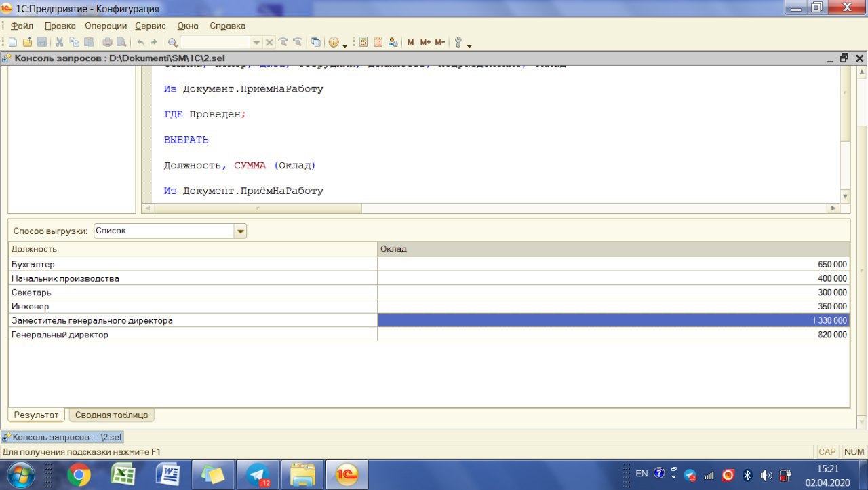Click the Оклад column header
This screenshot has height=490, width=868.
pyautogui.click(x=613, y=249)
